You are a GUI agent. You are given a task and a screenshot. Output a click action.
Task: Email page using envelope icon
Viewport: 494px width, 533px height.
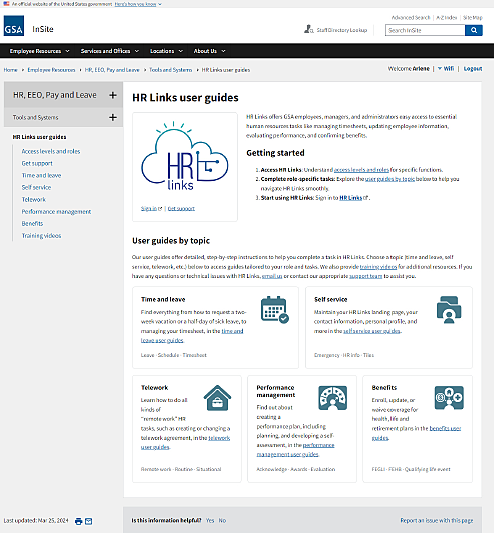[x=88, y=521]
